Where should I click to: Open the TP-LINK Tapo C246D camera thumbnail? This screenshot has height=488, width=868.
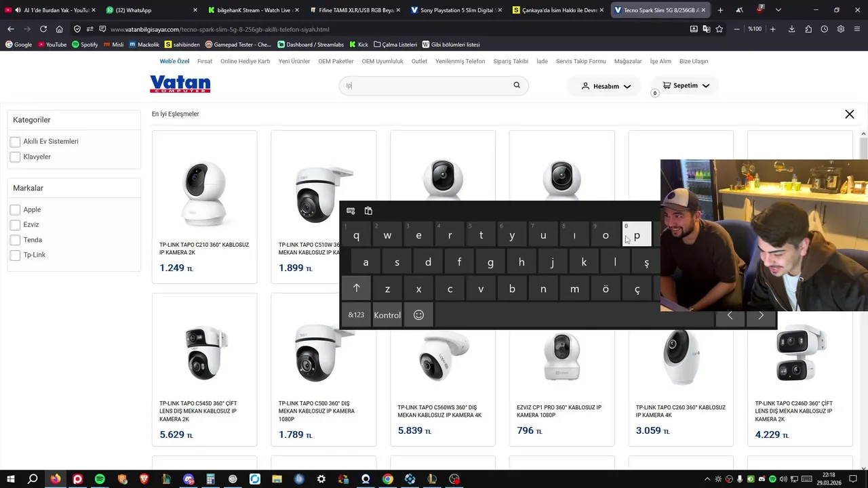(x=800, y=351)
